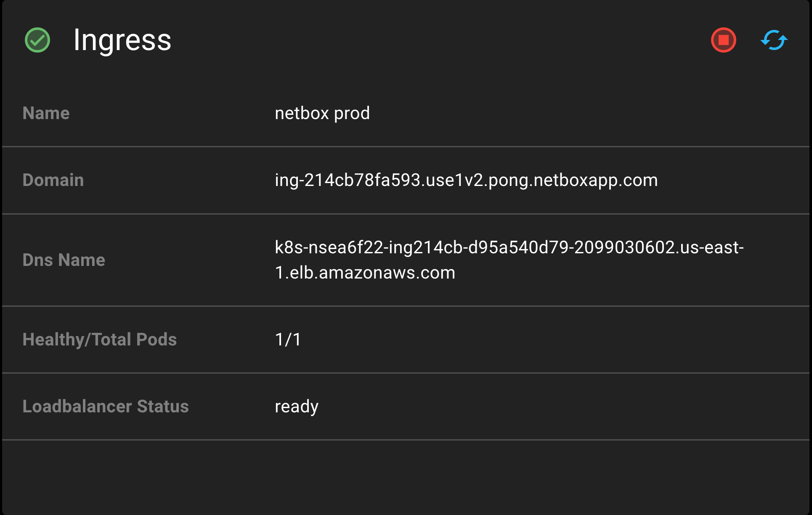Click the 1/1 pods count value
Screen dimensions: 812x515
288,340
